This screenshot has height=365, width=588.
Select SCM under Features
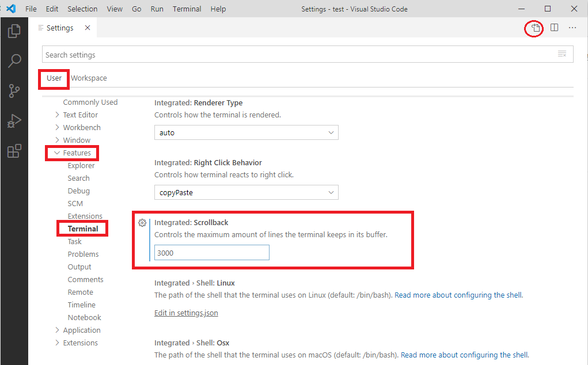coord(75,203)
